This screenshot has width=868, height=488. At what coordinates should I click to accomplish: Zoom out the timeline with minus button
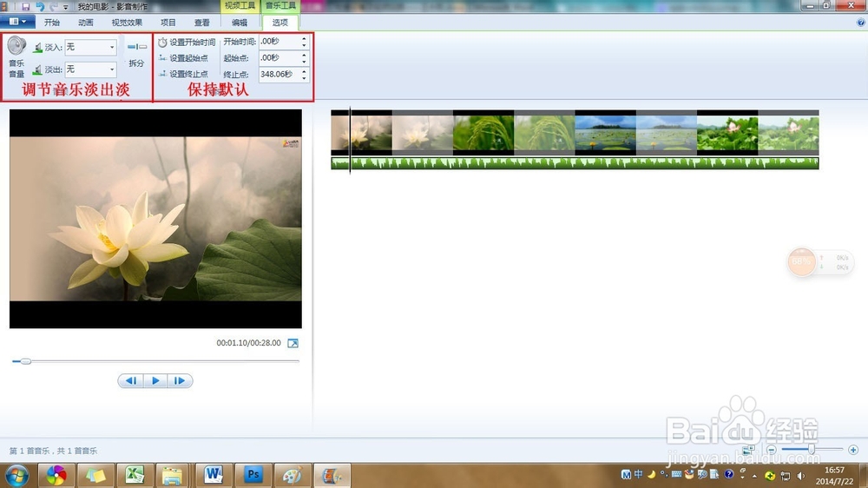772,450
